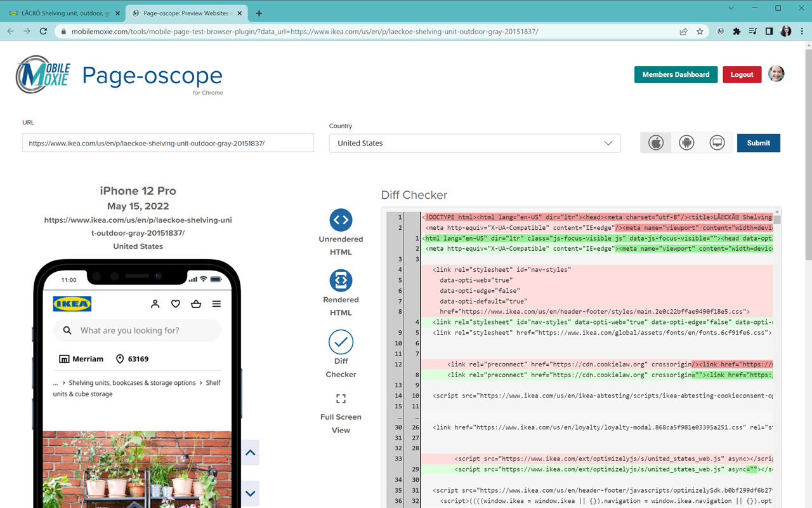Switch to the desktop device option

pyautogui.click(x=717, y=142)
